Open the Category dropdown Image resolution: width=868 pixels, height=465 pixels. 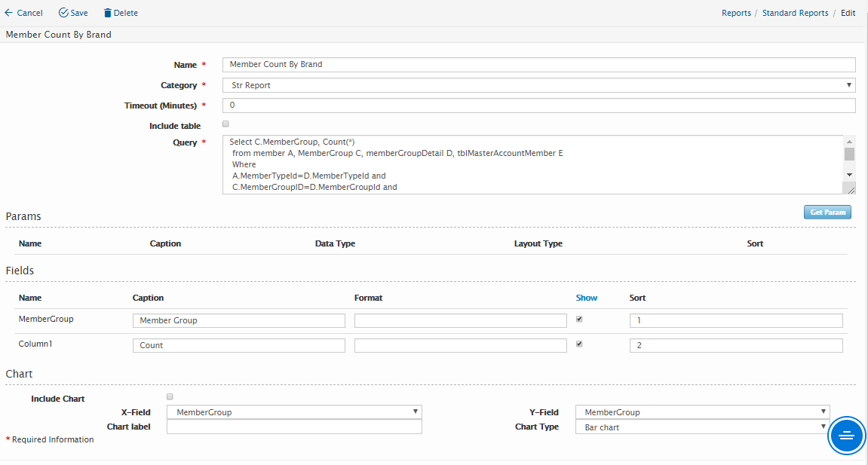(x=538, y=85)
